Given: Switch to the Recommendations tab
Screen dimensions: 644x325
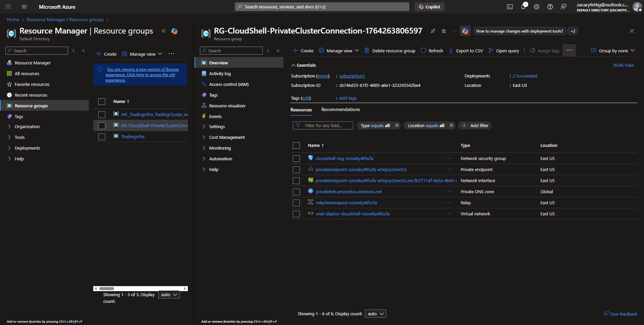Looking at the screenshot, I should point(340,110).
